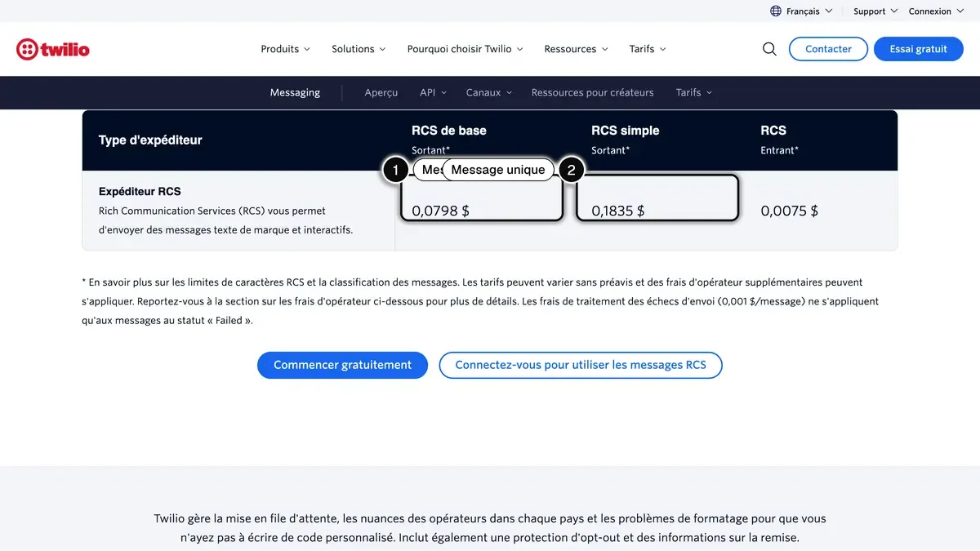Open Ressources pour créateurs link
Viewport: 980px width, 551px height.
click(x=592, y=92)
